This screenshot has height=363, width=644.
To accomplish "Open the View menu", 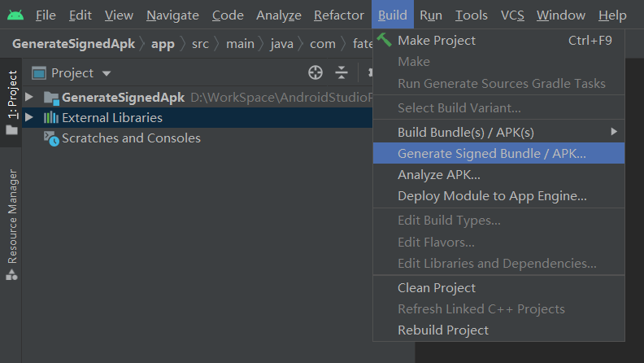I will tap(119, 15).
